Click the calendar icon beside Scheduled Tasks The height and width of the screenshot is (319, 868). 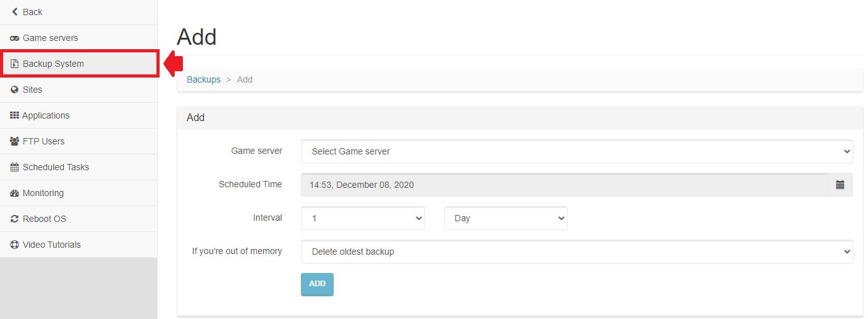click(15, 167)
